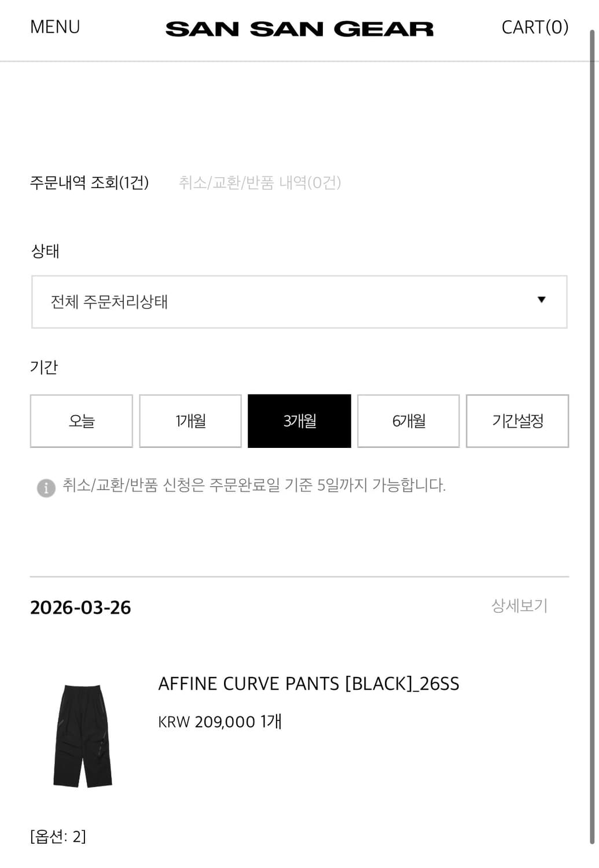Keep 3개월 period selected
Viewport: 599px width, 868px height.
[x=299, y=421]
